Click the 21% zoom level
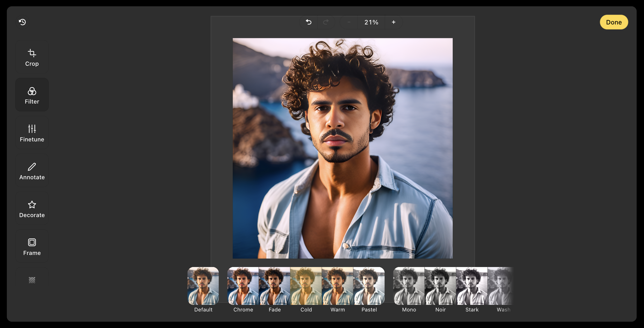This screenshot has height=328, width=644. pos(371,22)
